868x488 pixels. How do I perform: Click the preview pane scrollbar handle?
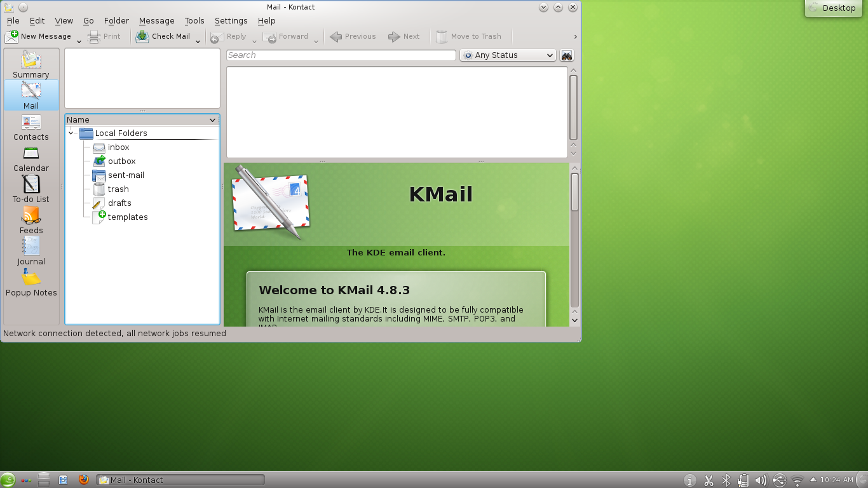[574, 192]
